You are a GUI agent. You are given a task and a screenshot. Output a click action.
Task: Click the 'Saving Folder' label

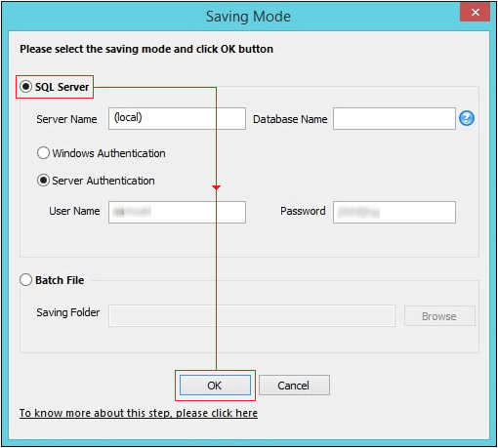(x=68, y=312)
